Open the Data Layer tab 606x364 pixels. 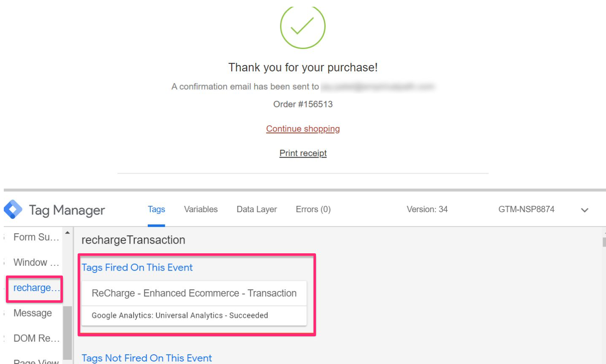pos(257,209)
